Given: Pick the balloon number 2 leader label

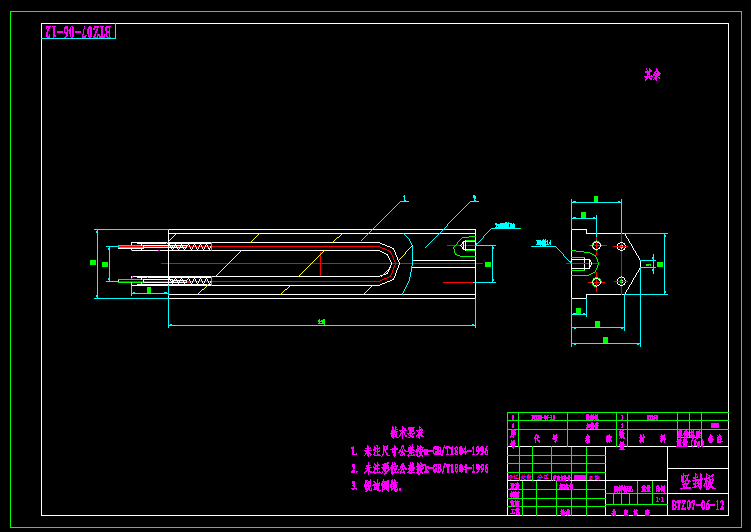Looking at the screenshot, I should (x=475, y=197).
